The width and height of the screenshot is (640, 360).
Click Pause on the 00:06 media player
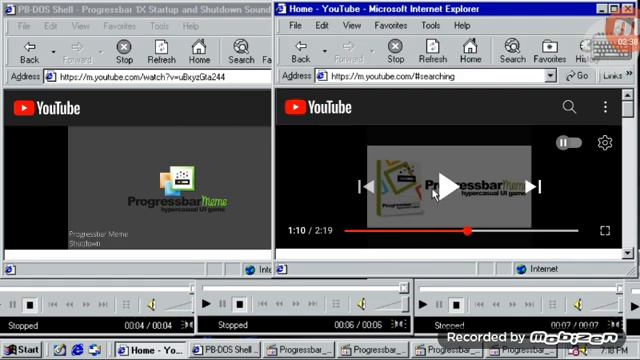click(x=222, y=304)
